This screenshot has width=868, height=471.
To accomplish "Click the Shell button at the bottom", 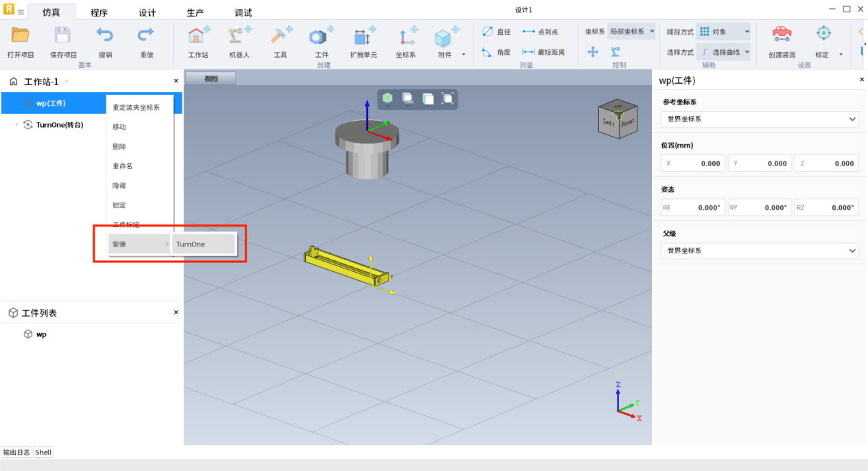I will (x=43, y=452).
